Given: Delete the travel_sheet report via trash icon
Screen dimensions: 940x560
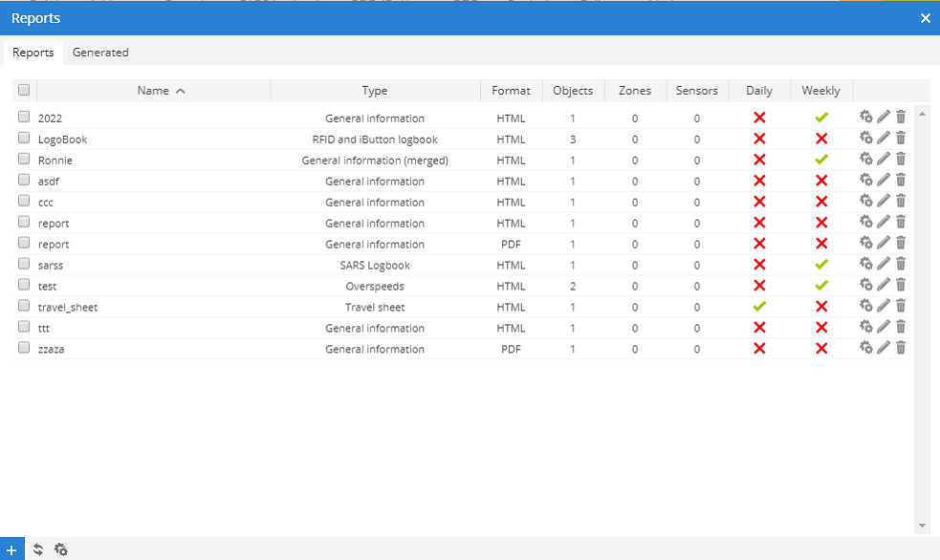Looking at the screenshot, I should tap(901, 307).
